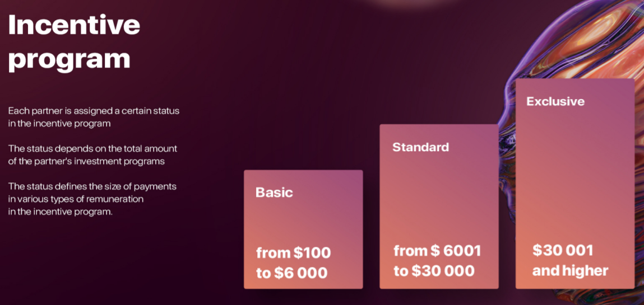Click the 'Basic' label text
The width and height of the screenshot is (644, 305).
click(x=274, y=193)
